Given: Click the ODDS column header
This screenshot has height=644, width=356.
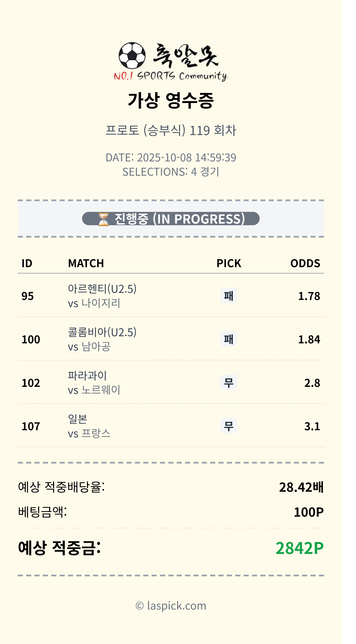Looking at the screenshot, I should tap(305, 263).
